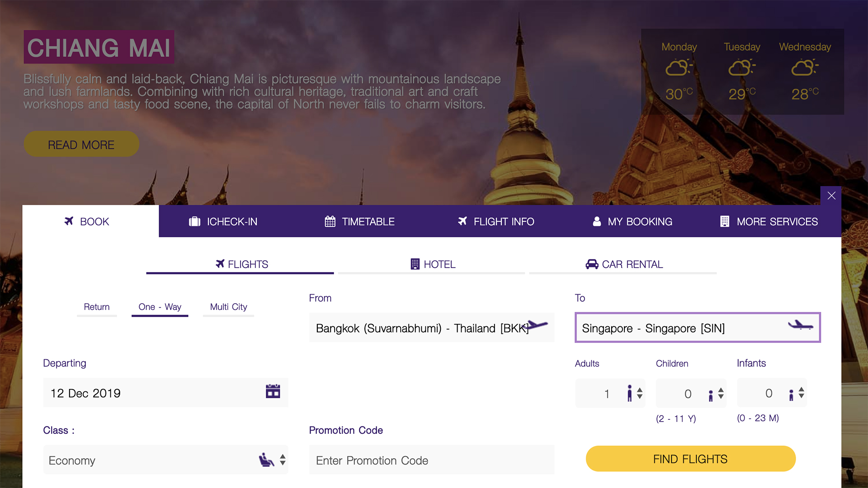868x488 pixels.
Task: Click the Infants count field
Action: [x=772, y=393]
